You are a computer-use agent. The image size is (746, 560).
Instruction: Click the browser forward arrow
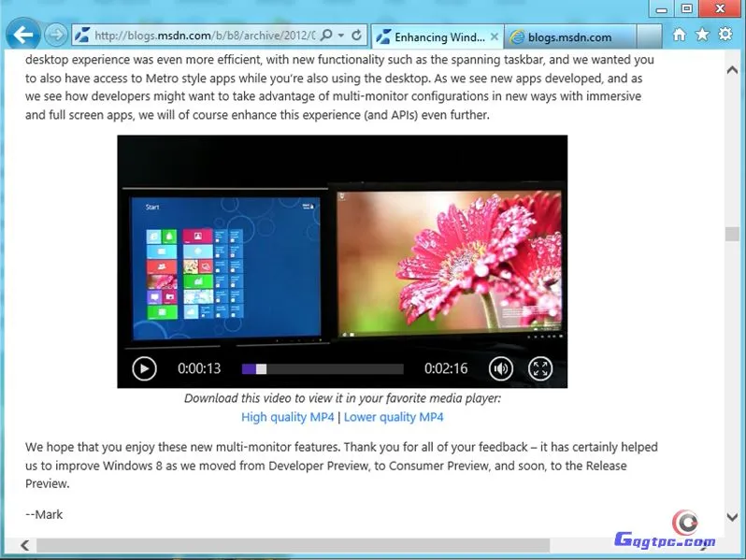[x=56, y=36]
